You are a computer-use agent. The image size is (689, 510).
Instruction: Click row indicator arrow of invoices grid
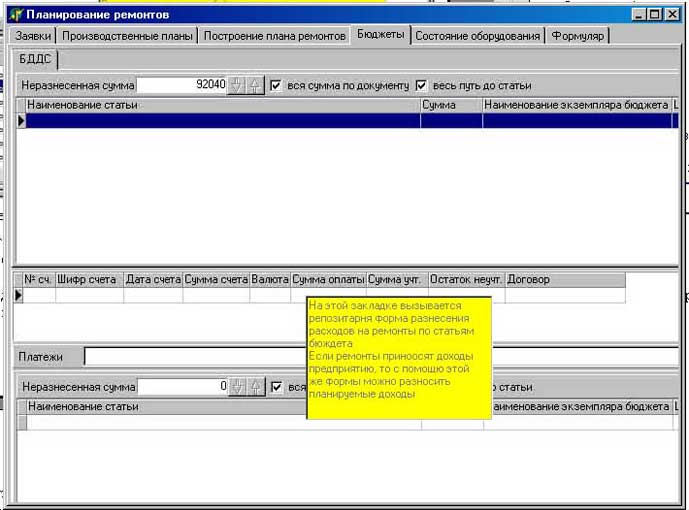click(x=18, y=295)
